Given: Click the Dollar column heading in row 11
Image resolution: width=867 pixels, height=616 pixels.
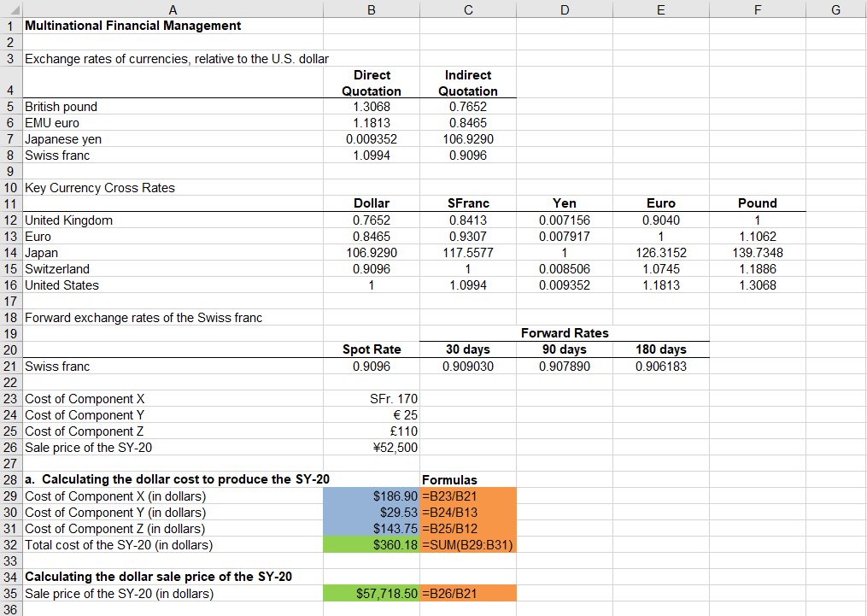Looking at the screenshot, I should coord(372,203).
